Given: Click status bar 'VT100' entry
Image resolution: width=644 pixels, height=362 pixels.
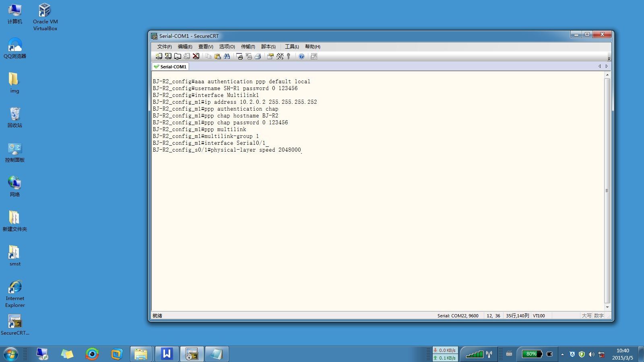Looking at the screenshot, I should (x=539, y=316).
